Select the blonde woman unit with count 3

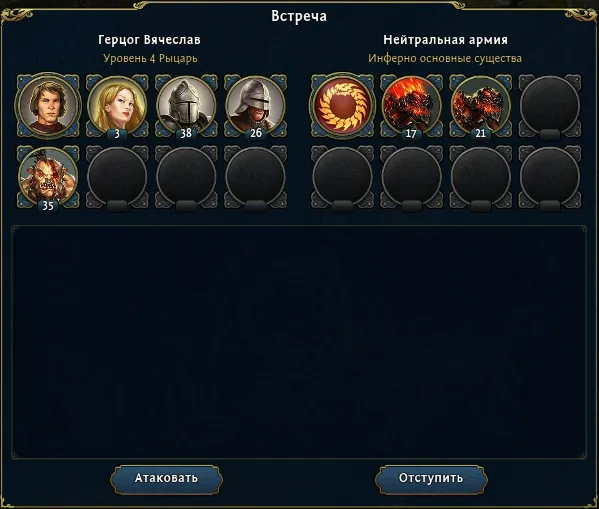point(117,105)
